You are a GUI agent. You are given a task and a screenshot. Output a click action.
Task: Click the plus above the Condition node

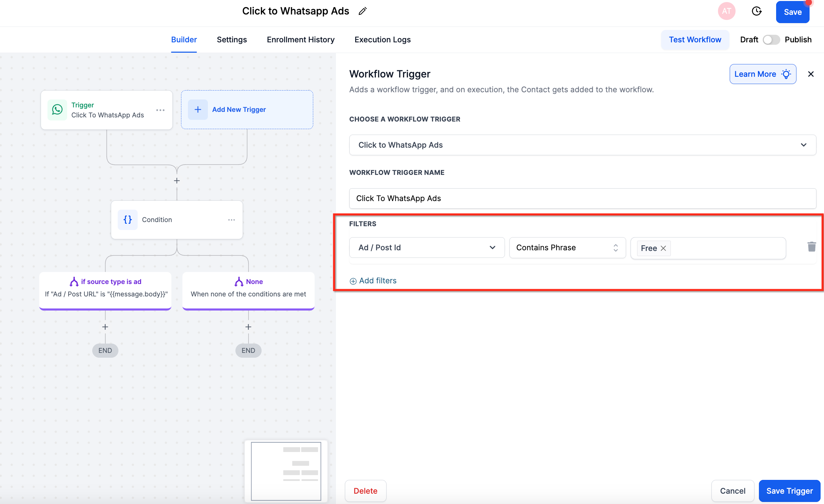click(x=177, y=180)
